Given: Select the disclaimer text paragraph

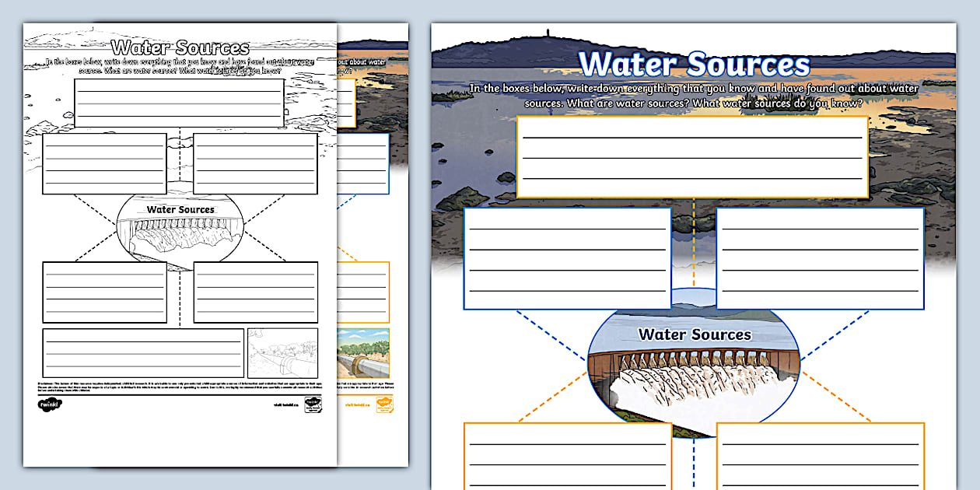Looking at the screenshot, I should pyautogui.click(x=156, y=386).
